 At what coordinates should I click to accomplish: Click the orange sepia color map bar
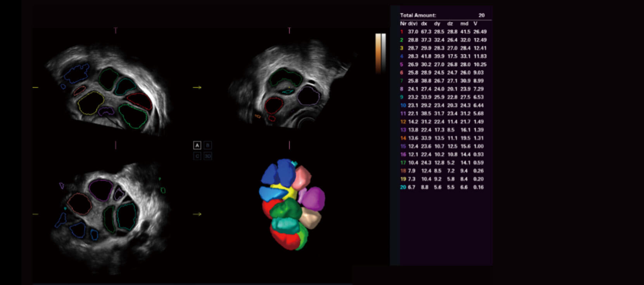point(378,52)
